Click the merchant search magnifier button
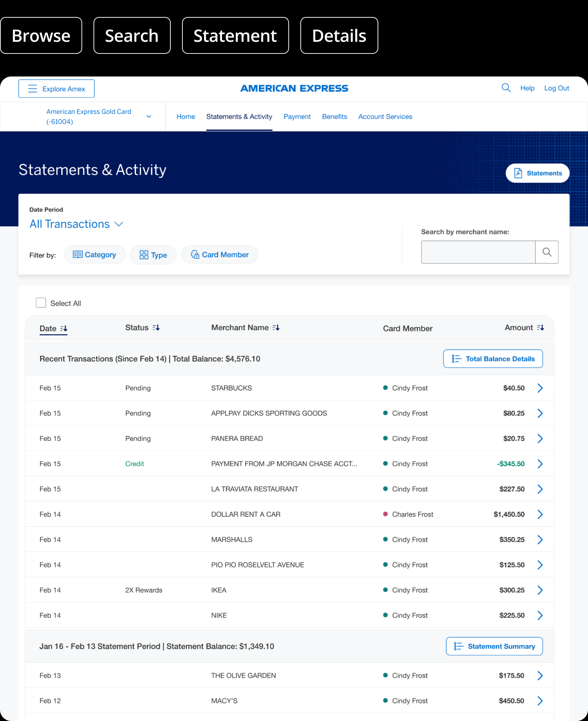This screenshot has width=588, height=721. point(547,252)
